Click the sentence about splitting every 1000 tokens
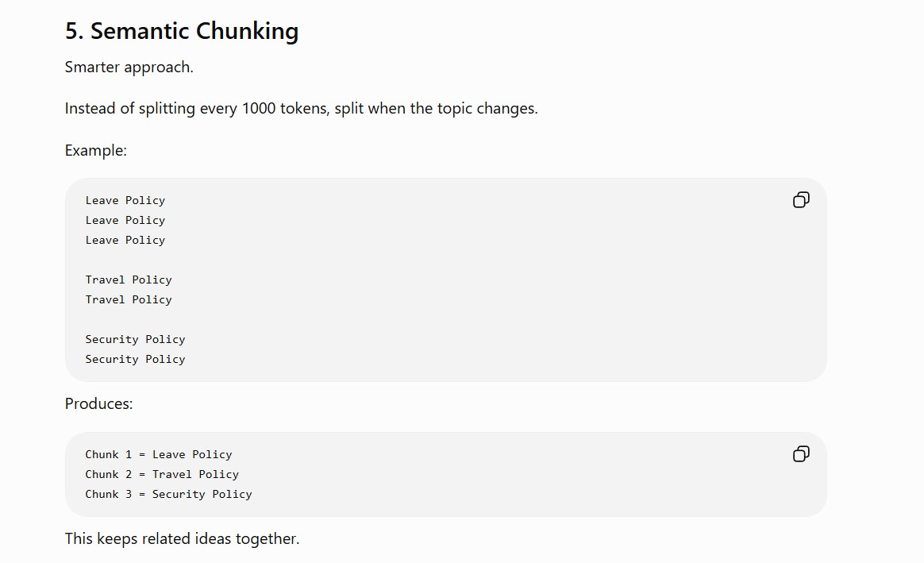 point(301,109)
